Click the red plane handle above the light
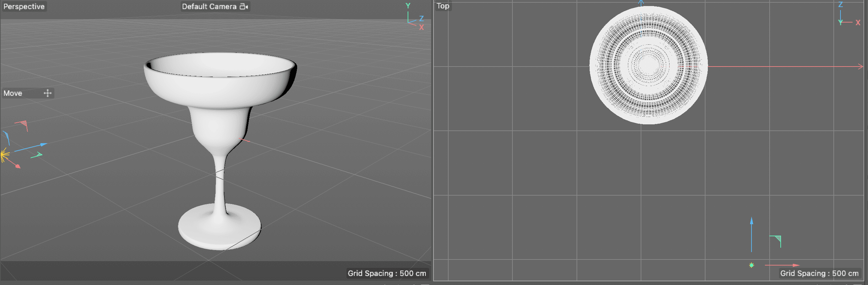 pos(23,124)
